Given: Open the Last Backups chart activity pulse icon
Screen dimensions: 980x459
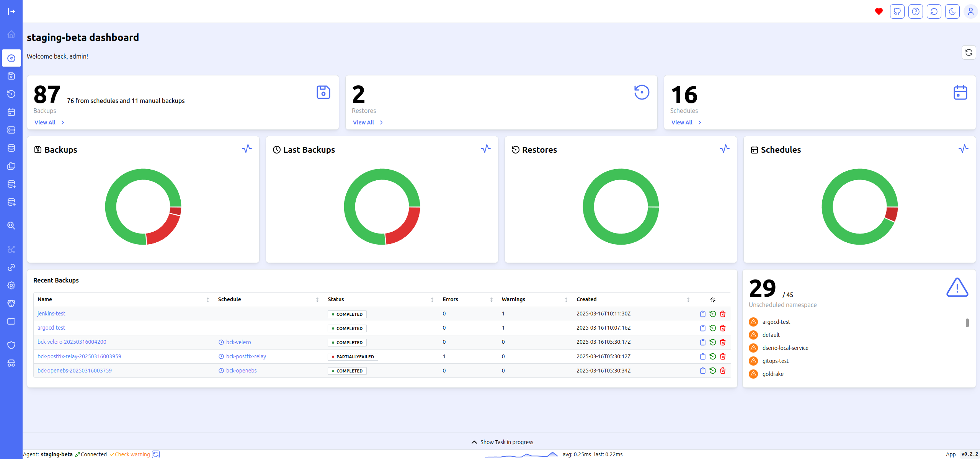Looking at the screenshot, I should [x=486, y=149].
